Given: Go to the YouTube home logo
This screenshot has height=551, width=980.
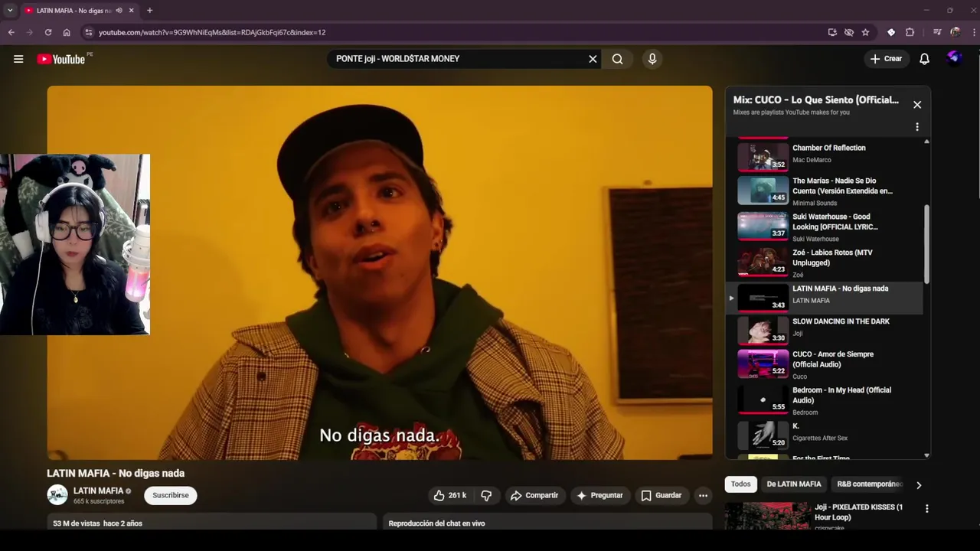Looking at the screenshot, I should tap(61, 59).
